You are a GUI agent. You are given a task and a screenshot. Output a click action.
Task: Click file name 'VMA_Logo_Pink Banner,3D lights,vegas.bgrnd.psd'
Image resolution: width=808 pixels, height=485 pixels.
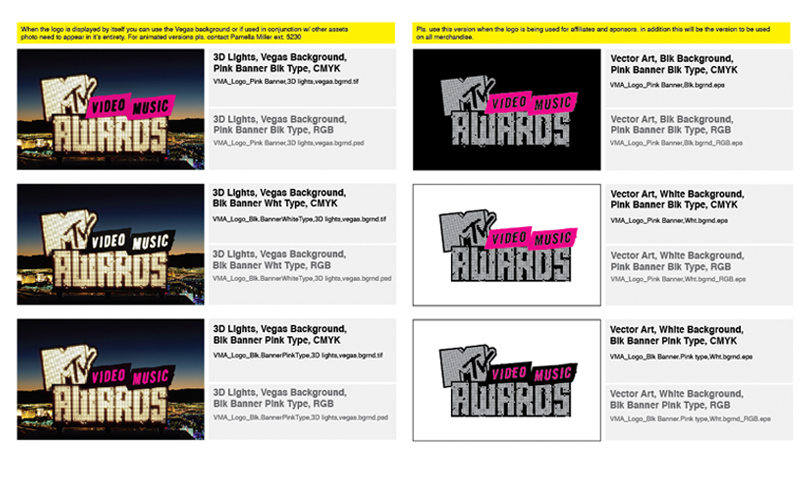(289, 143)
